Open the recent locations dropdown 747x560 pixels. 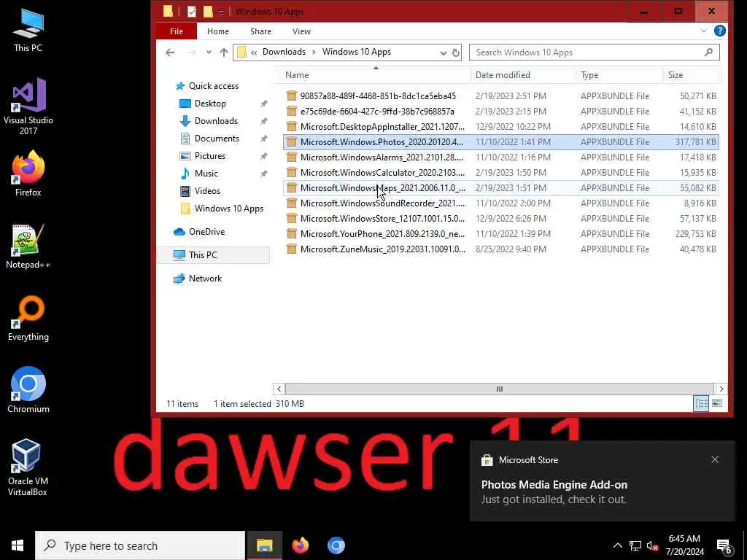209,52
